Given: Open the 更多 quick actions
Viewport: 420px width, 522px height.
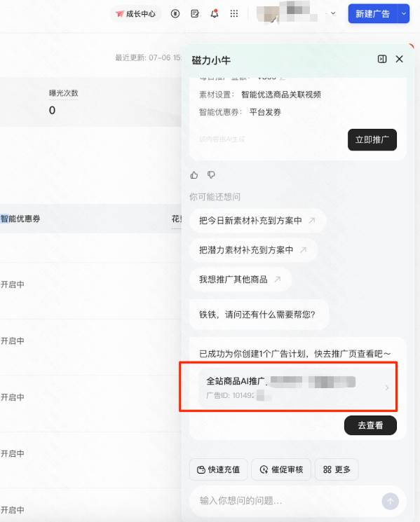Looking at the screenshot, I should click(x=337, y=469).
